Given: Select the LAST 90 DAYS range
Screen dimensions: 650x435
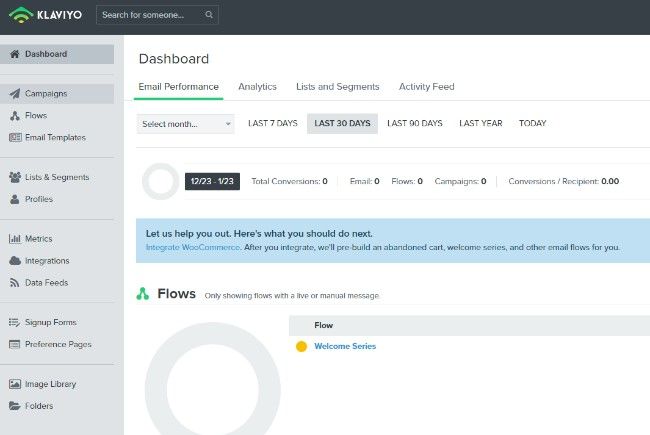Looking at the screenshot, I should [414, 124].
